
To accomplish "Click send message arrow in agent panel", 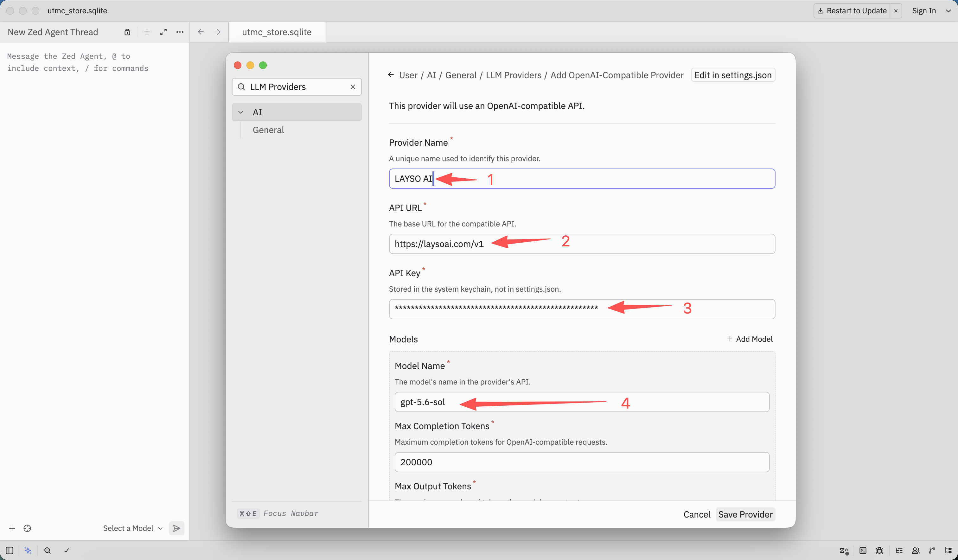I will [177, 528].
